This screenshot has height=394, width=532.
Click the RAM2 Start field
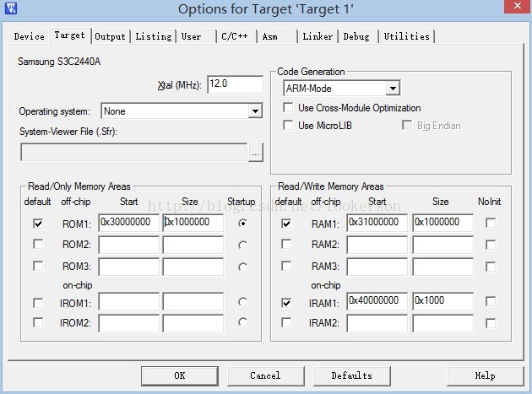pos(377,245)
